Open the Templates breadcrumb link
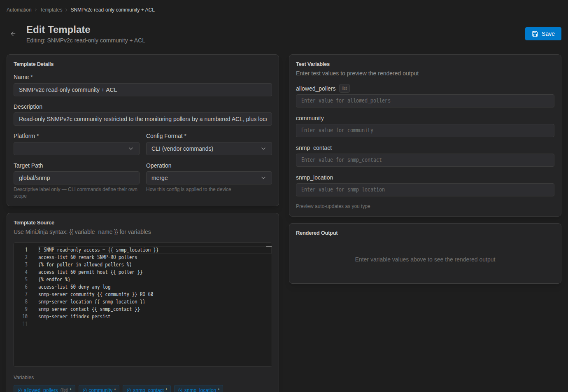 click(51, 10)
